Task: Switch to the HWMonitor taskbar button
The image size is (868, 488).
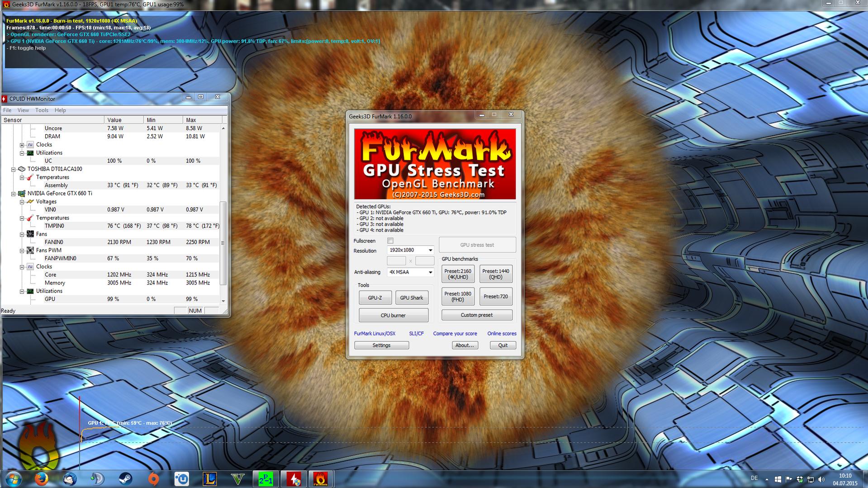Action: point(294,479)
